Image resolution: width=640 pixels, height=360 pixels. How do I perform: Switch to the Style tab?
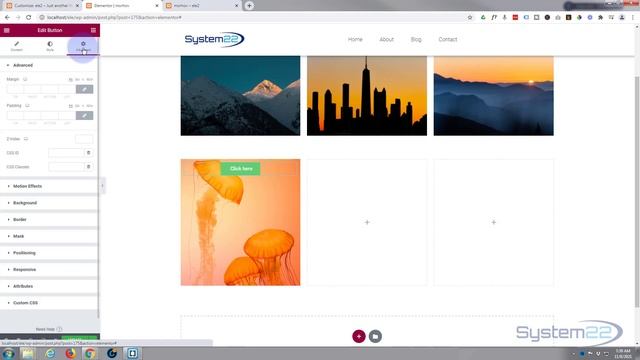click(x=50, y=46)
